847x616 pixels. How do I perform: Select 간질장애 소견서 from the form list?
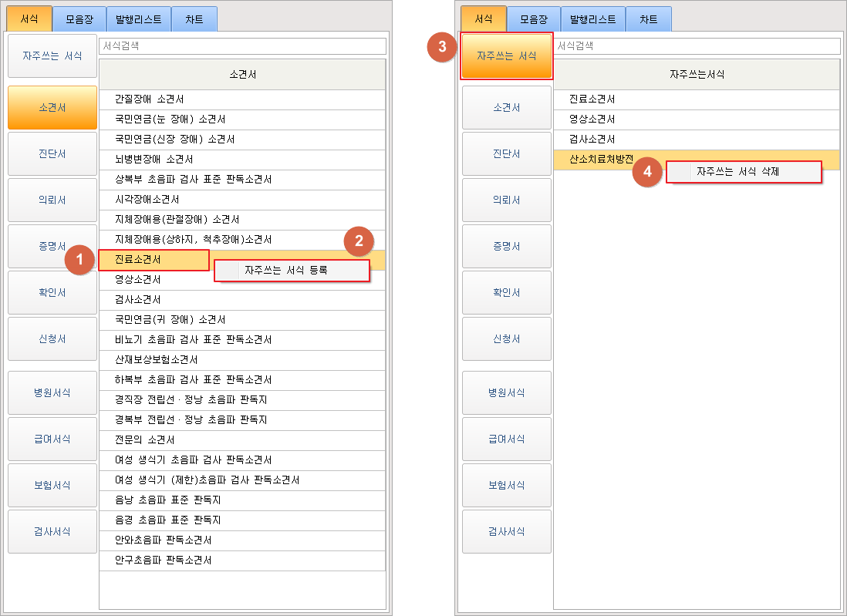(x=150, y=99)
